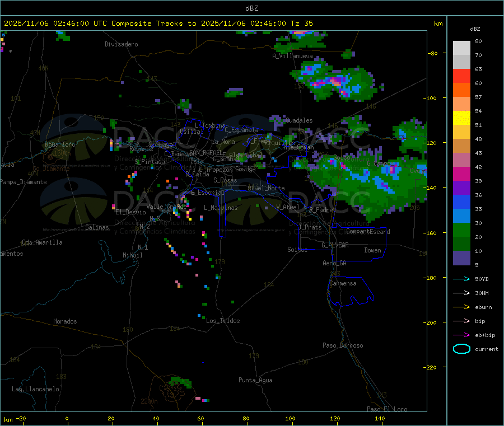The image size is (504, 426).
Task: Select the bright green 30–20 dBZ swatch
Action: click(461, 230)
